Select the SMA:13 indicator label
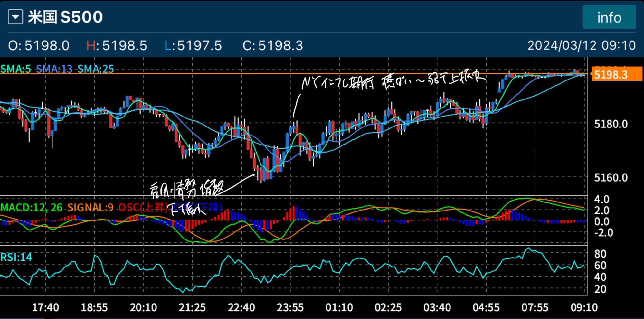This screenshot has width=644, height=319. pyautogui.click(x=54, y=69)
